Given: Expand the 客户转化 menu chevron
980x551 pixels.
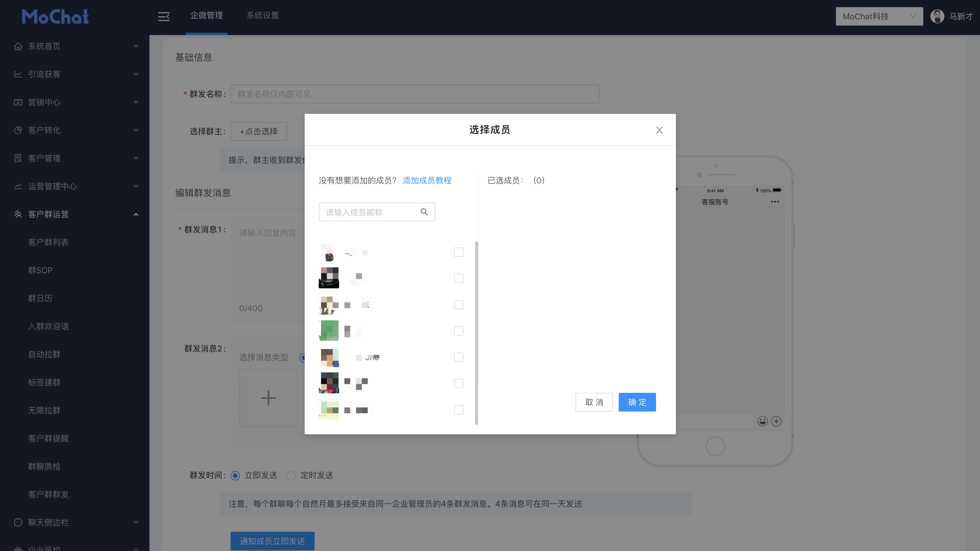Looking at the screenshot, I should [136, 130].
